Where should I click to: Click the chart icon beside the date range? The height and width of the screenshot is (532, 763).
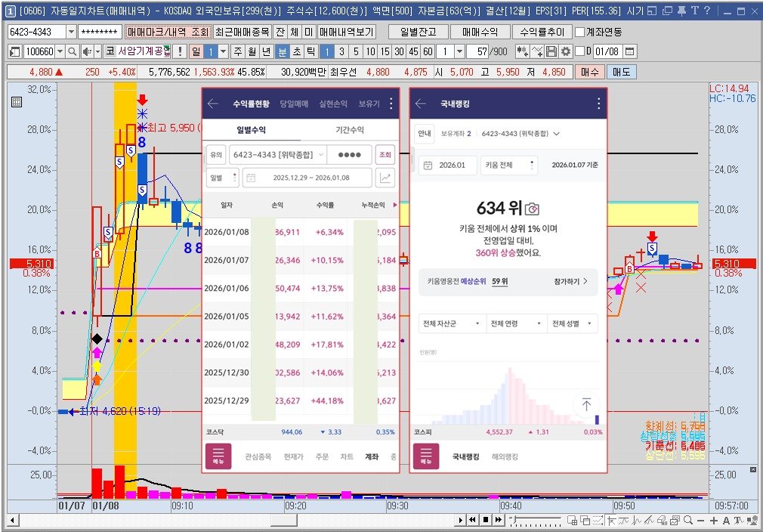[x=387, y=178]
